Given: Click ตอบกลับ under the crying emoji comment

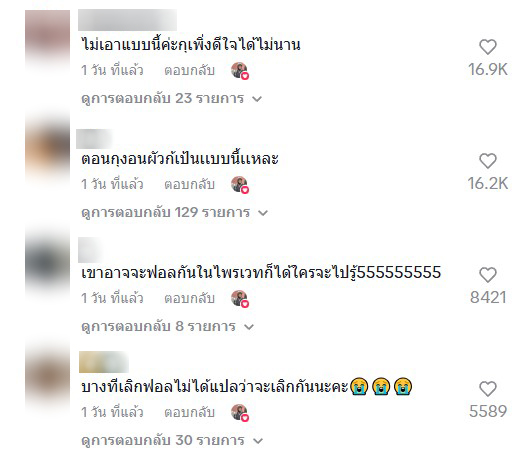Looking at the screenshot, I should [x=189, y=413].
